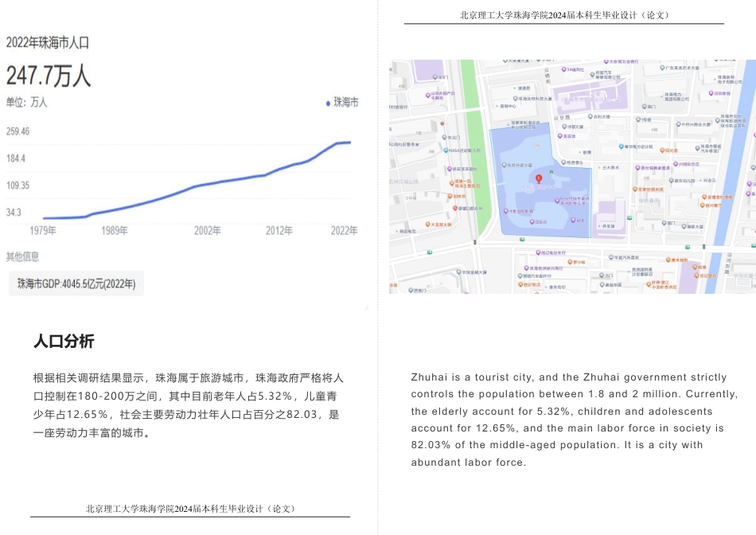Select the 粤华电力设计院 marker on the map
This screenshot has width=756, height=535.
click(x=620, y=146)
